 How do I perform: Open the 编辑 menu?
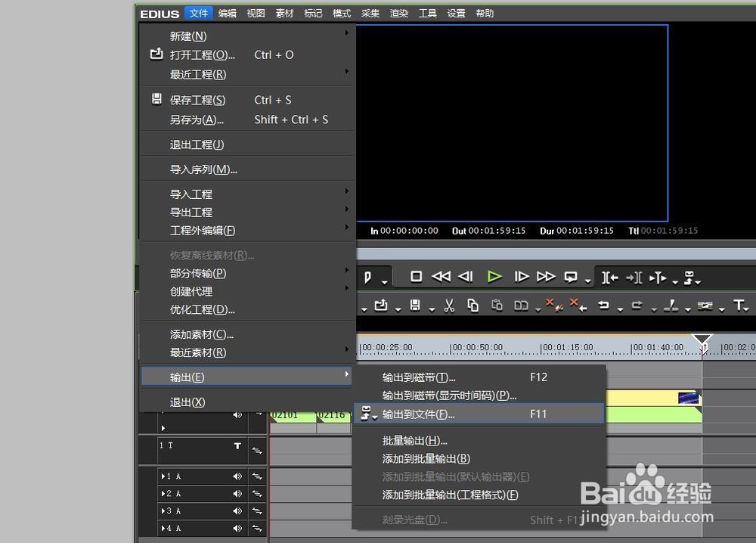tap(227, 14)
